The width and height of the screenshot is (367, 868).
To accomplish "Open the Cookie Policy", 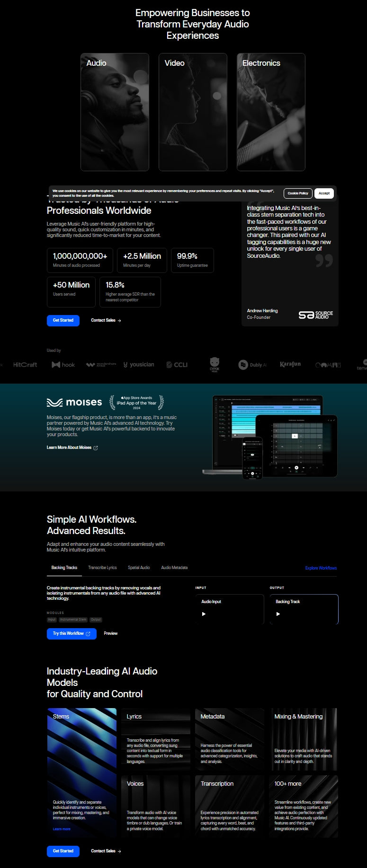I will [298, 193].
